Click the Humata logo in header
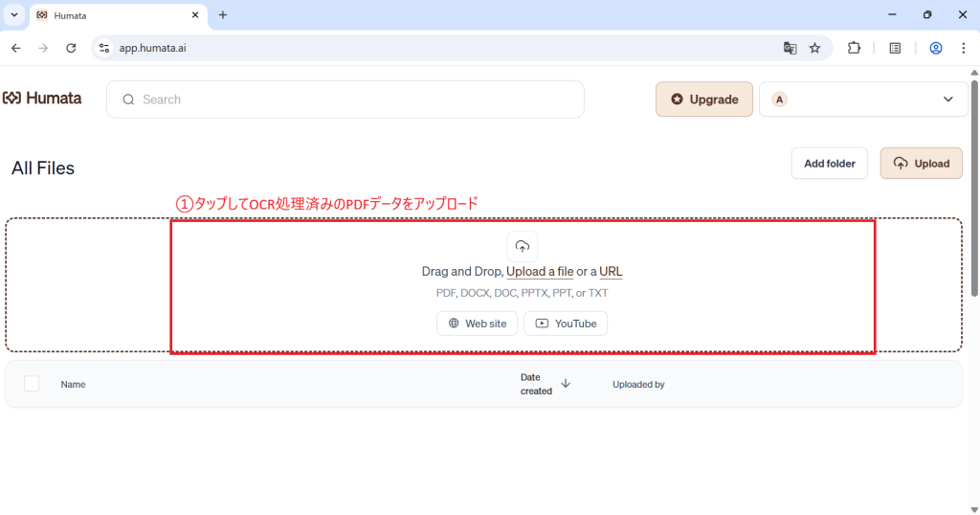980x515 pixels. 42,99
